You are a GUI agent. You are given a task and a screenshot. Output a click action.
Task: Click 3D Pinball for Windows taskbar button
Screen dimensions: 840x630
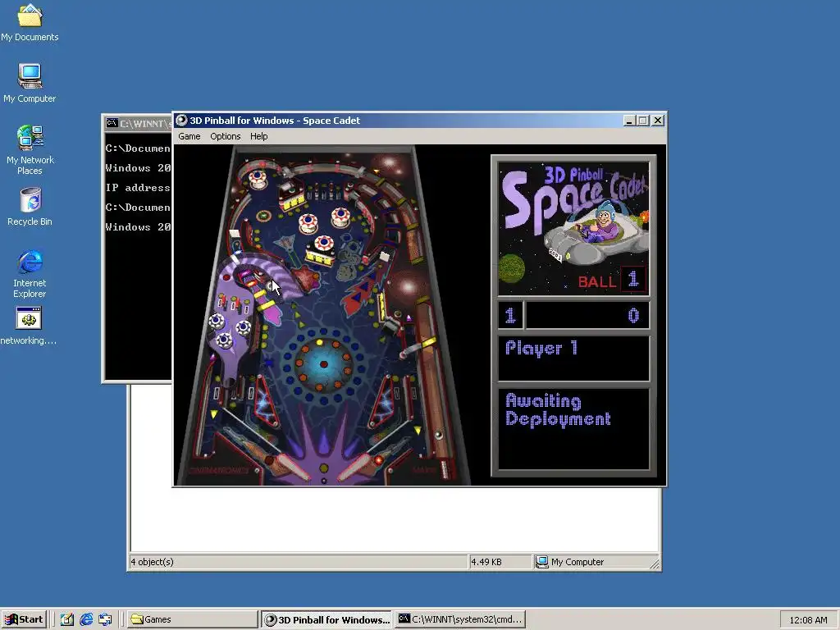[326, 619]
